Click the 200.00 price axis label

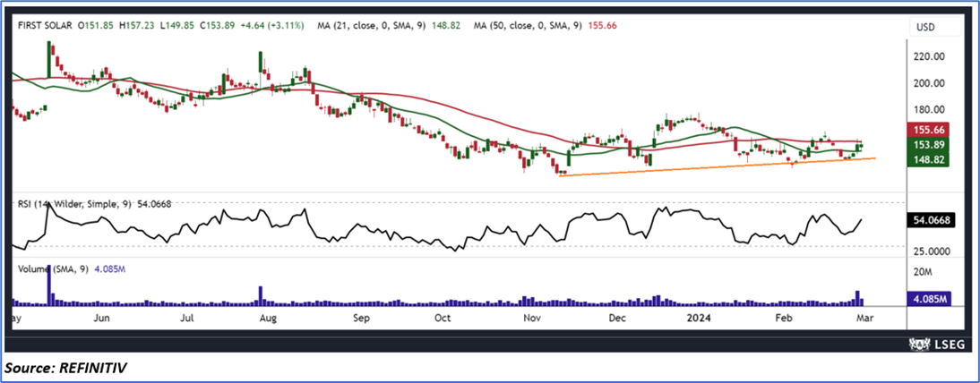[929, 83]
